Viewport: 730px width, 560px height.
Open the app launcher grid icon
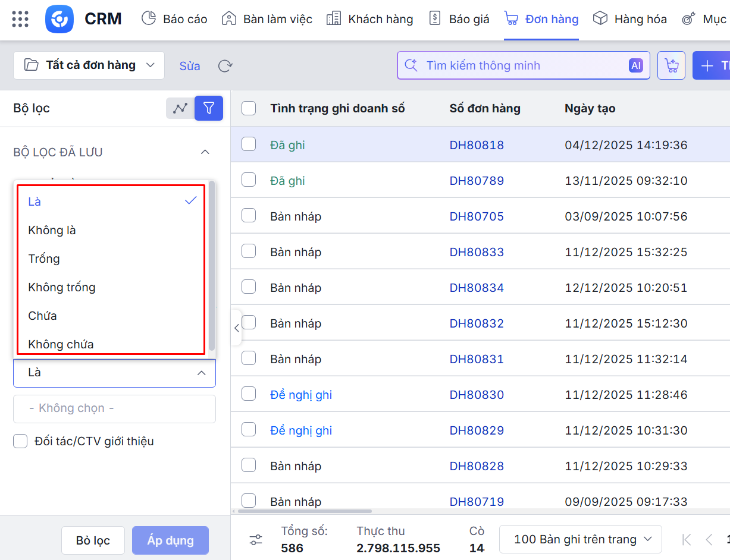coord(20,19)
